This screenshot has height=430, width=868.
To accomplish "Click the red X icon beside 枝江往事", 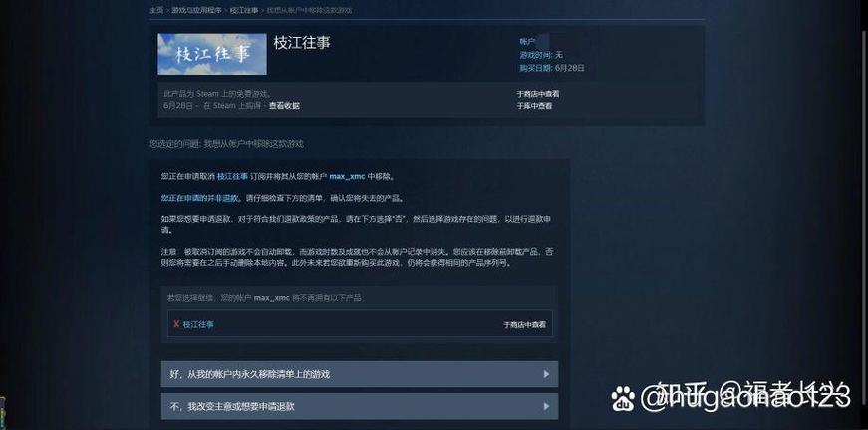I will (x=176, y=324).
